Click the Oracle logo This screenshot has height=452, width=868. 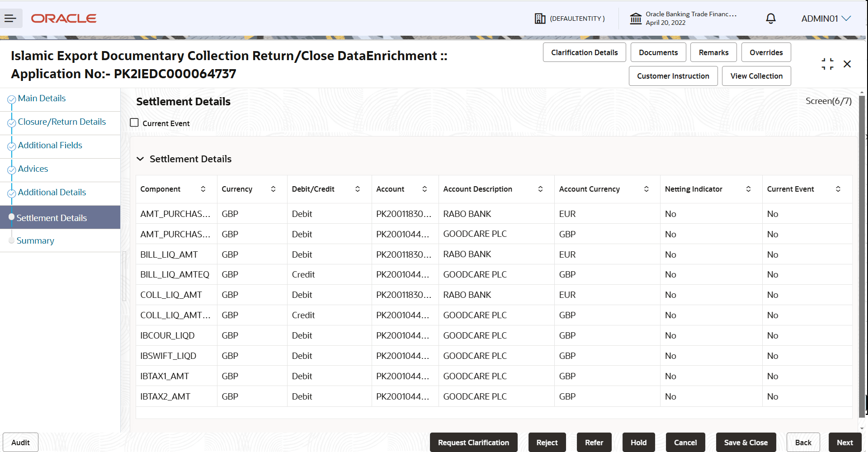tap(64, 19)
